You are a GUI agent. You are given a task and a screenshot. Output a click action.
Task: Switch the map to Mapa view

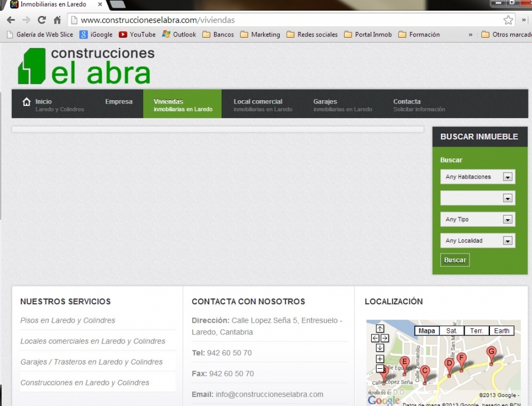click(x=427, y=331)
